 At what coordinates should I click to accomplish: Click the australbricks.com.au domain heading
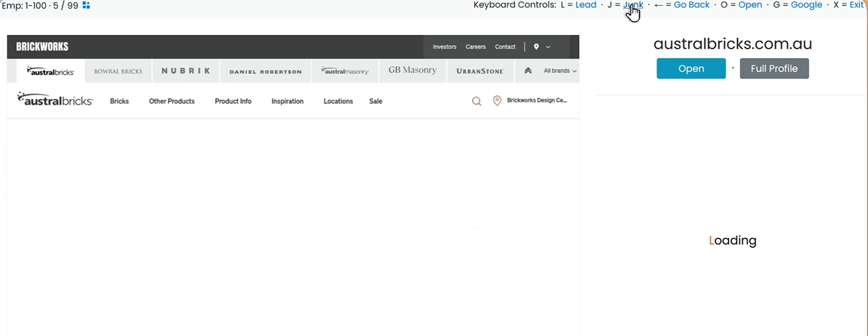732,44
